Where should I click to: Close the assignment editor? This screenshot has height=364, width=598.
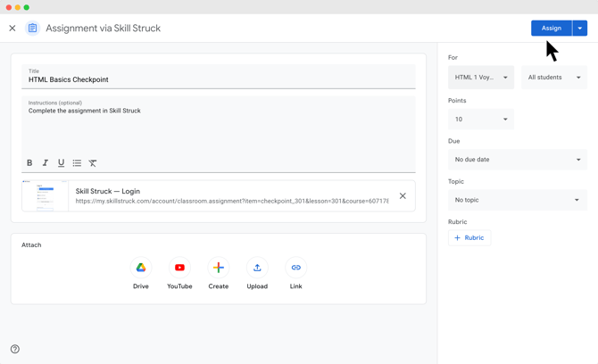coord(12,29)
